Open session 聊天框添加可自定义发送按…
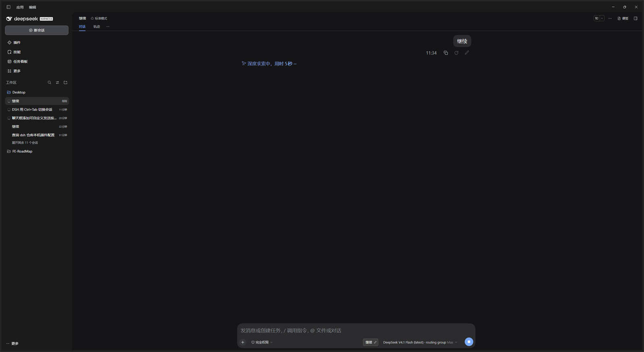The height and width of the screenshot is (352, 644). coord(37,118)
